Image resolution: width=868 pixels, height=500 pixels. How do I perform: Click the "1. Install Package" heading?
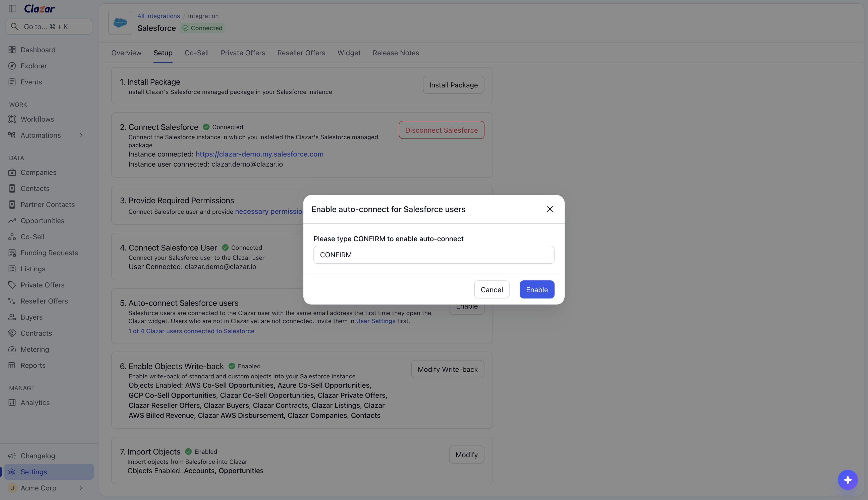coord(150,82)
